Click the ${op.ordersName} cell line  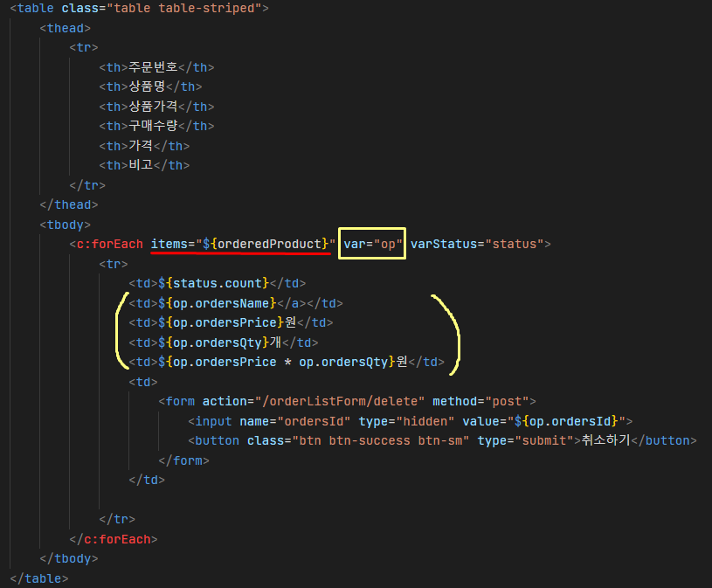pyautogui.click(x=236, y=303)
